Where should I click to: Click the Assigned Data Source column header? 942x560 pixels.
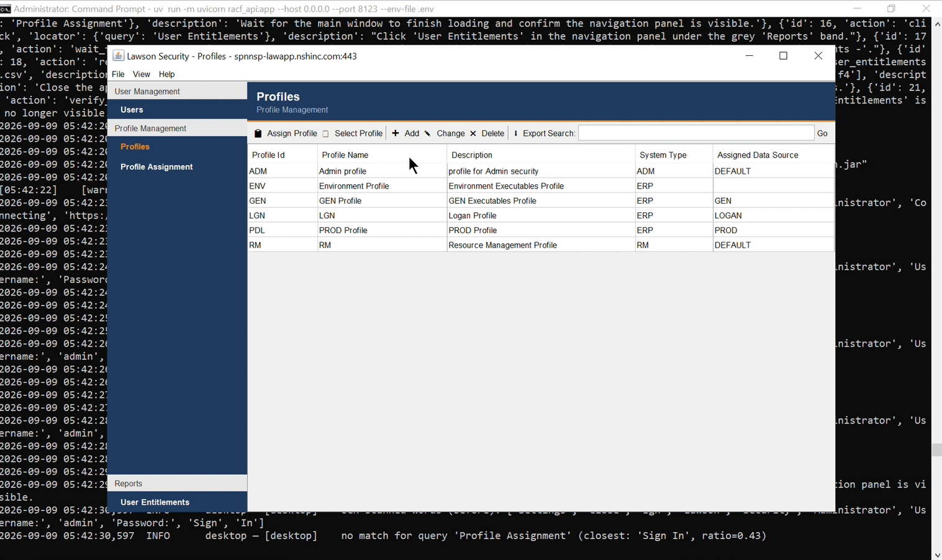point(773,155)
